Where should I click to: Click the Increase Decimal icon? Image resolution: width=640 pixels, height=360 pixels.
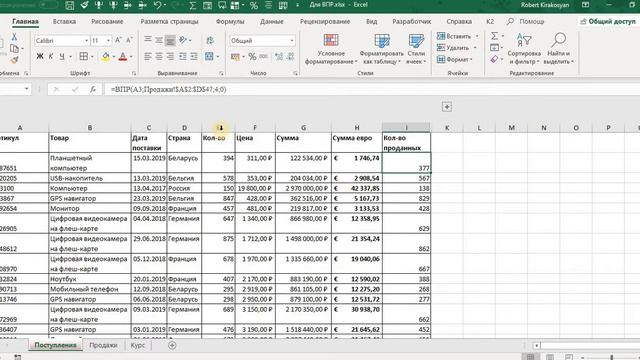[x=279, y=57]
